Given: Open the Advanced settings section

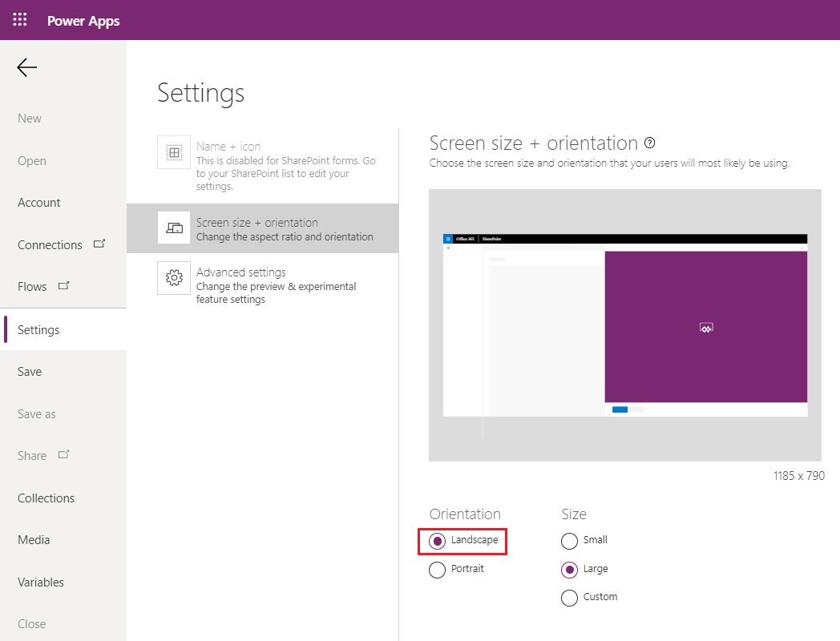Looking at the screenshot, I should tap(263, 284).
